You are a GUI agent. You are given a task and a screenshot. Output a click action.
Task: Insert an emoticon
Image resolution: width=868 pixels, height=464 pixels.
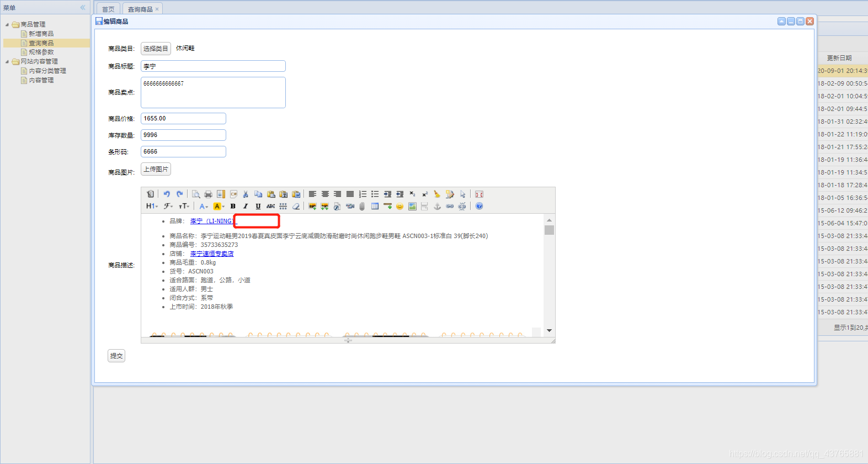[400, 206]
